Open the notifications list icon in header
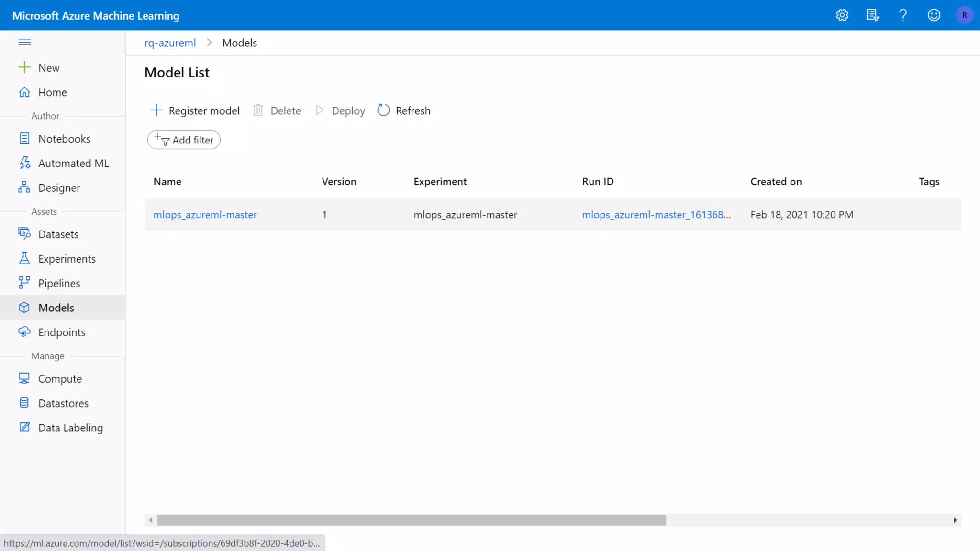This screenshot has height=551, width=980. click(x=872, y=15)
